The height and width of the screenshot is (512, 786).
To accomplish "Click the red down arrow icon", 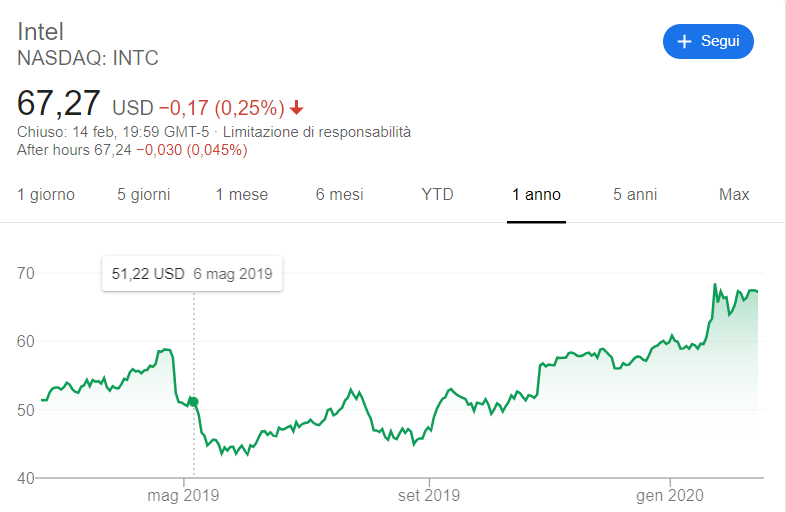I will click(297, 107).
